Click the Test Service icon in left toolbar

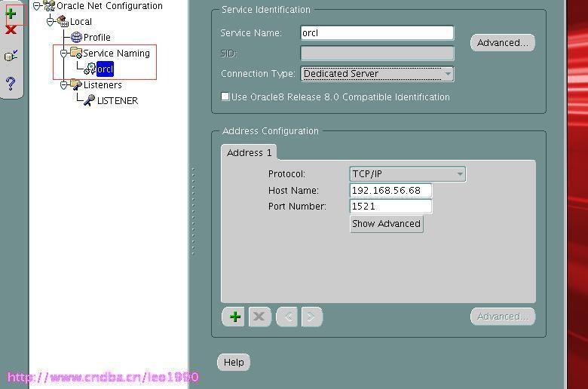click(x=11, y=56)
